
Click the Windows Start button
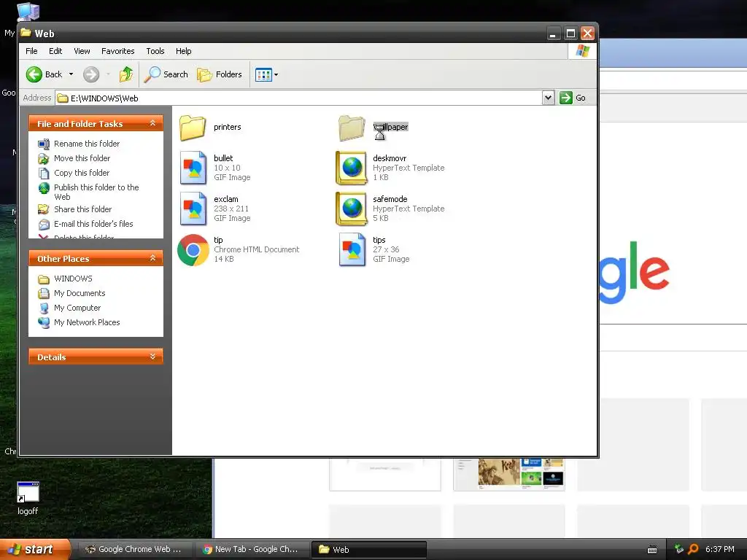[x=34, y=549]
